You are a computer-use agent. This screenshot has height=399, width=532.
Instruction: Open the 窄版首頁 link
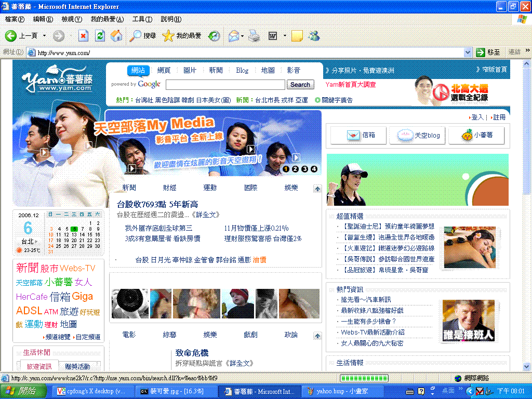495,70
